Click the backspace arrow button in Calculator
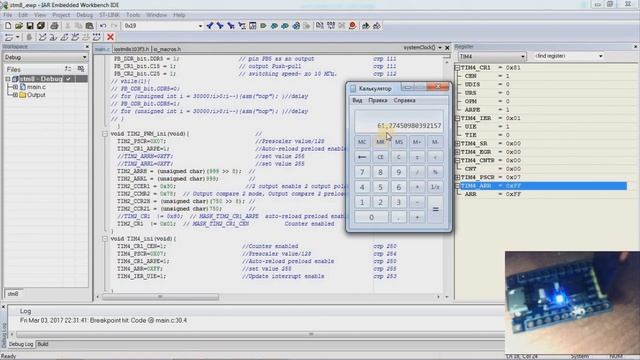The height and width of the screenshot is (360, 640). tap(362, 157)
